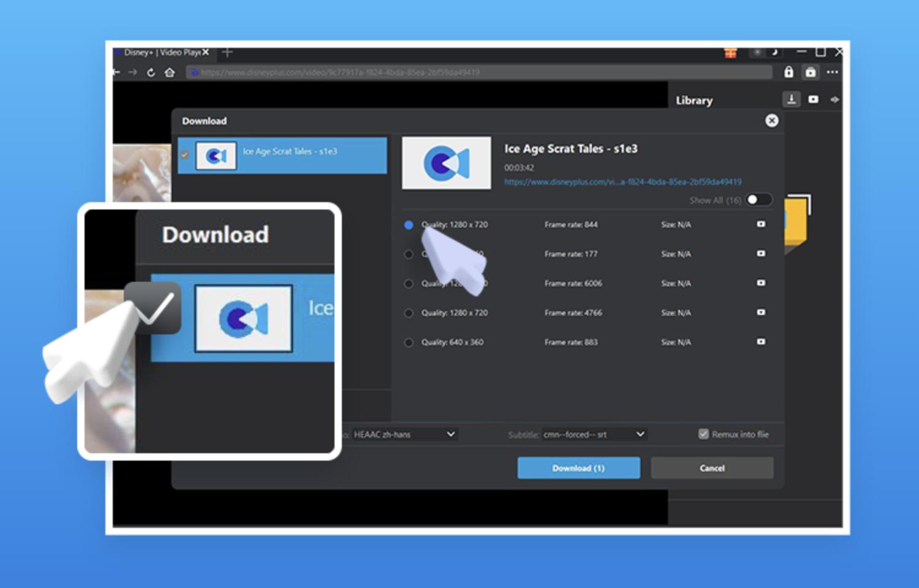
Task: Click the Quality text on the Frame rate 4766 row
Action: (x=455, y=313)
